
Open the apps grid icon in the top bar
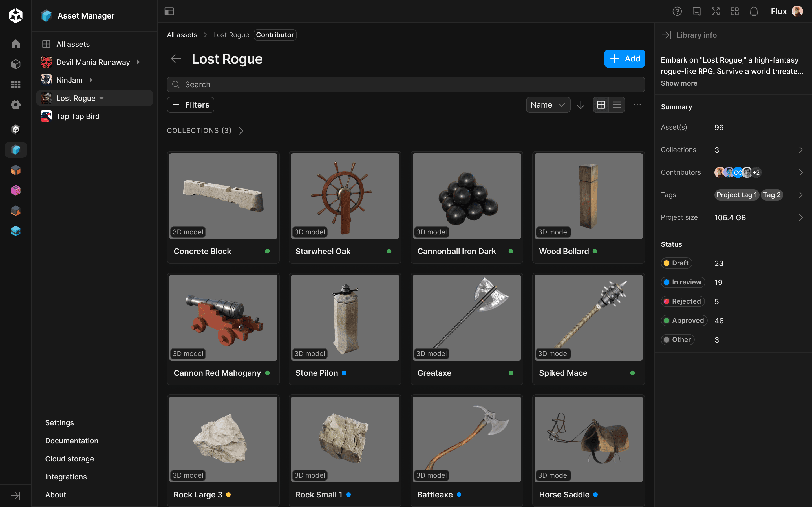tap(734, 11)
